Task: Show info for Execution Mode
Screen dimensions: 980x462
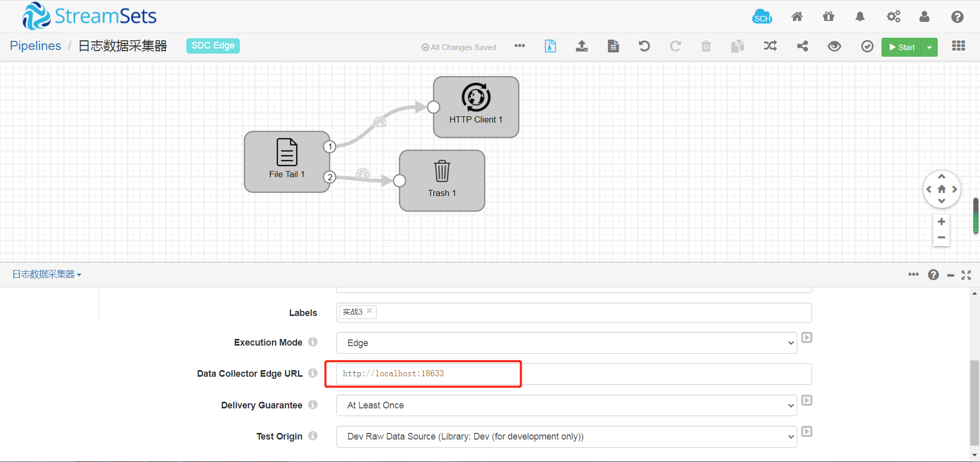Action: pos(313,342)
